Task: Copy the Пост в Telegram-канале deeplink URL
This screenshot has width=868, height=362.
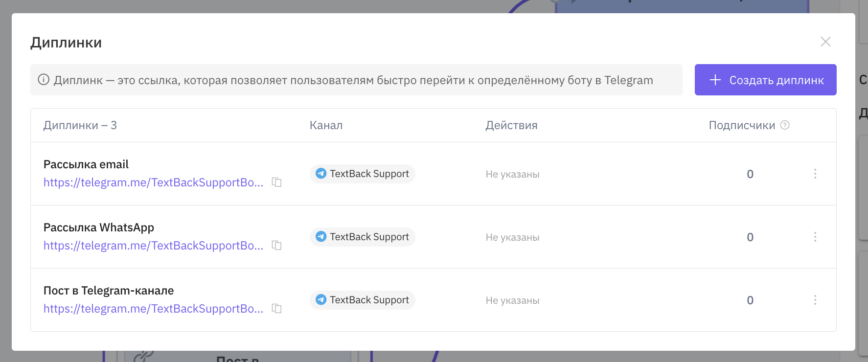Action: [x=277, y=309]
